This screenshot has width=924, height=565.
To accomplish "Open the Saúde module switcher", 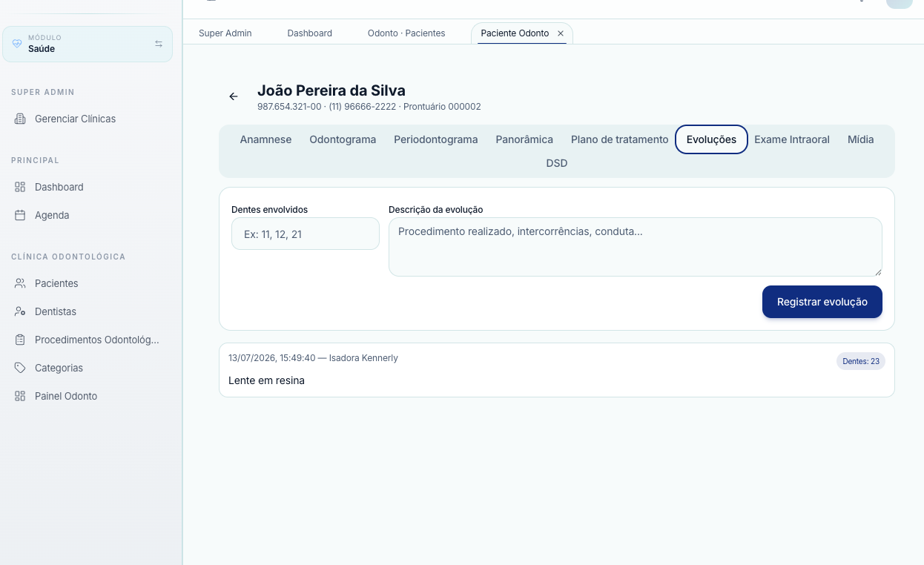I will pyautogui.click(x=88, y=44).
